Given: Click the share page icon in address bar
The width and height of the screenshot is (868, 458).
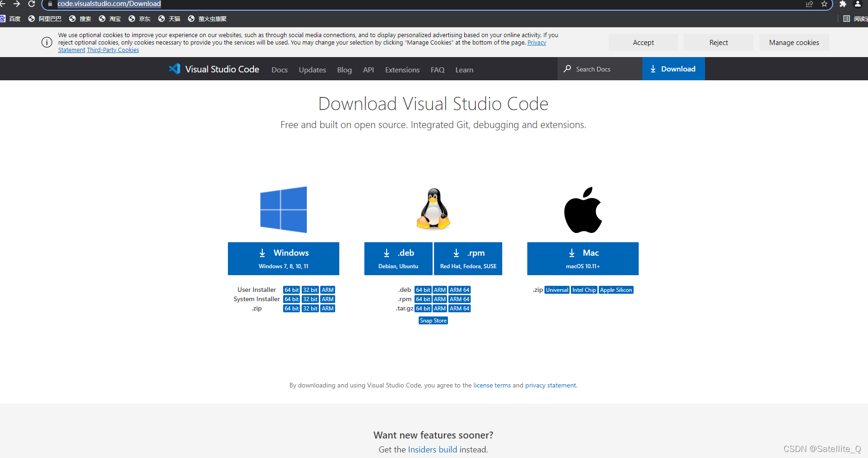Looking at the screenshot, I should tap(810, 4).
